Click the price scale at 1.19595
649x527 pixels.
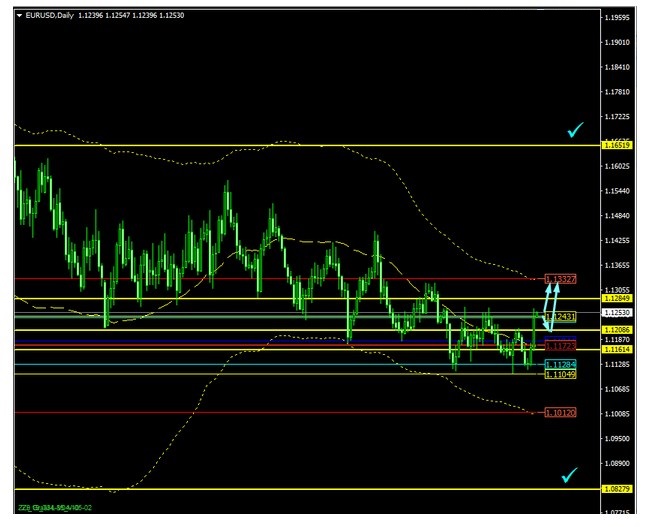[x=617, y=17]
